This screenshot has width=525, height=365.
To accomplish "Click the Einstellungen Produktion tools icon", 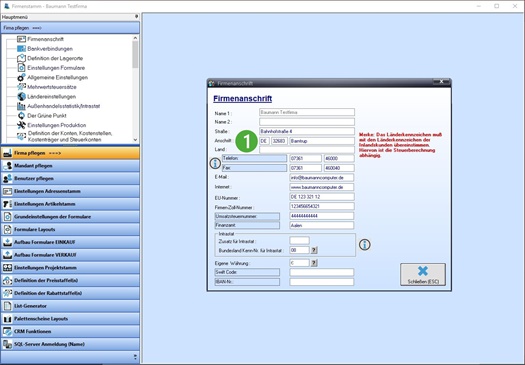I will 21,125.
